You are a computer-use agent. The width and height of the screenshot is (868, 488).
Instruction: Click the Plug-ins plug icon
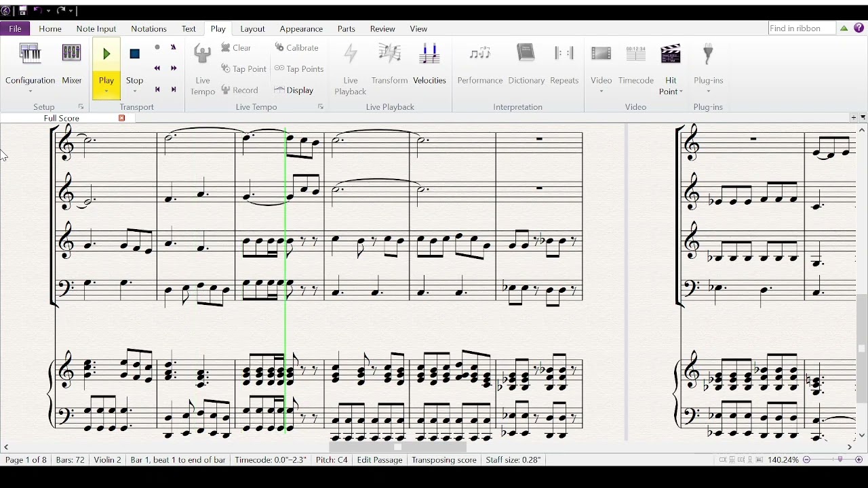tap(708, 54)
